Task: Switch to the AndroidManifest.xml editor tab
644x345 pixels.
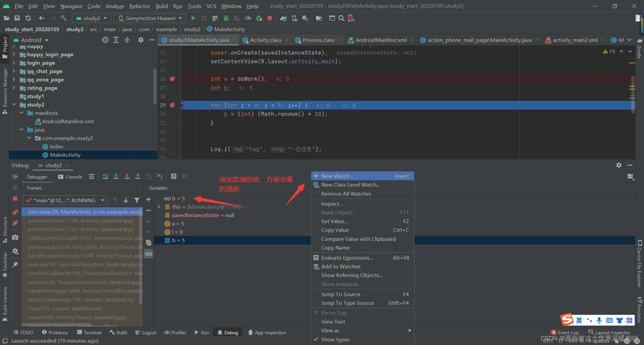Action: 381,40
